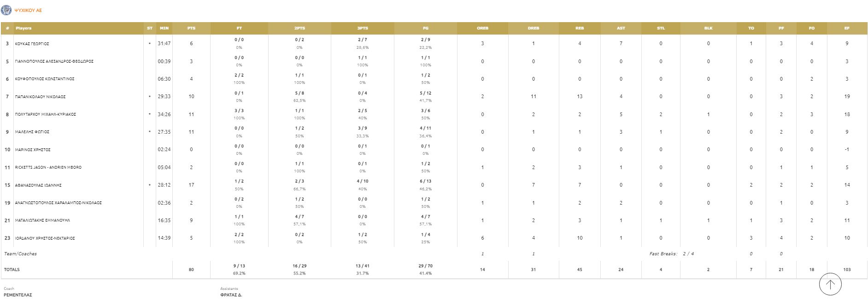Select ΙΟΡΔΑΝΟΥ ΧΡΗΣΤΟΣ-ΝΕΚΤΑΡΙΟΣ player name
The height and width of the screenshot is (306, 868).
45,238
